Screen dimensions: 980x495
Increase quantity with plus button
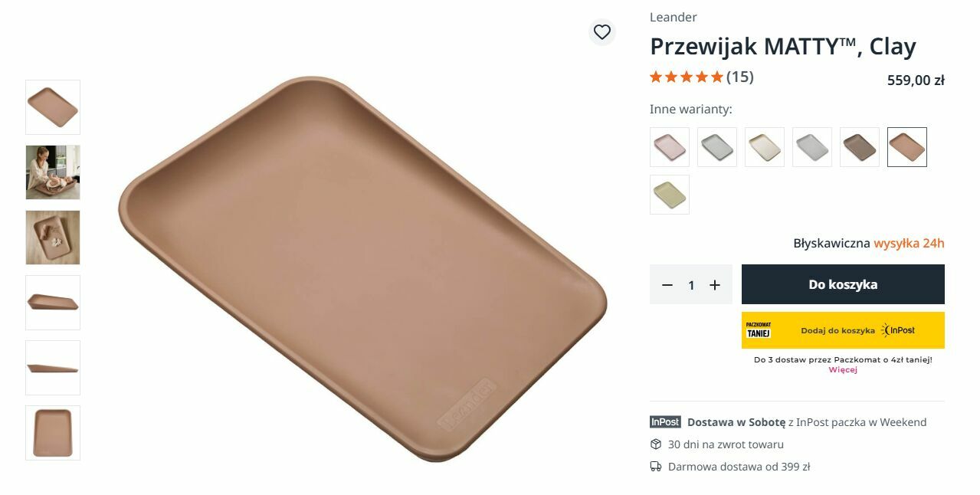[x=715, y=285]
